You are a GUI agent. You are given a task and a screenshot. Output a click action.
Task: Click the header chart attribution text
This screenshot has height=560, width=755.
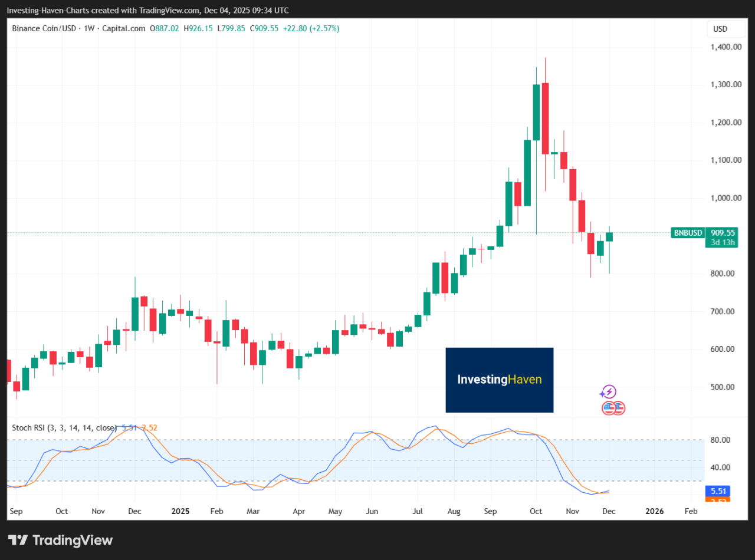click(148, 11)
